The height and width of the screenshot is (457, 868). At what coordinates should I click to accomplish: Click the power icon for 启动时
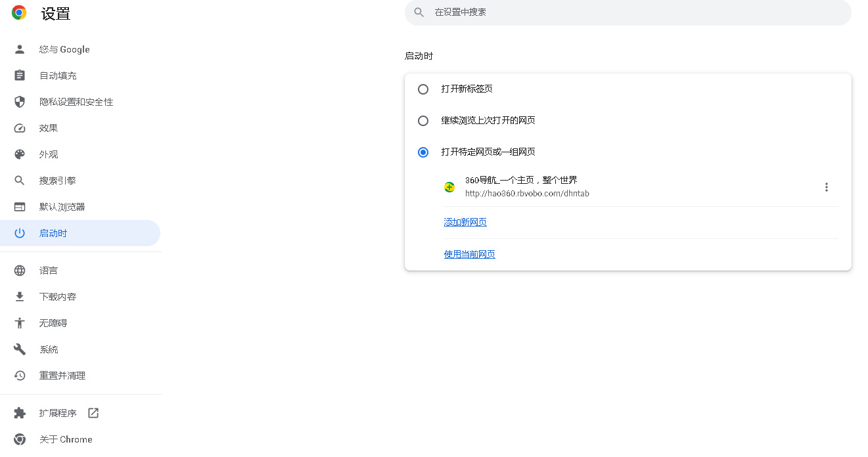[x=20, y=233]
